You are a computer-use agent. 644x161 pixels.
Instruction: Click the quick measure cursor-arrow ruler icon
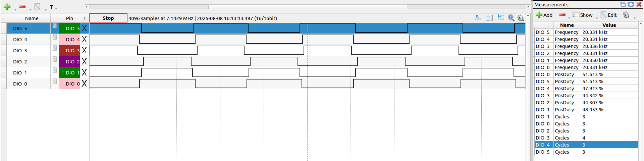(x=478, y=18)
